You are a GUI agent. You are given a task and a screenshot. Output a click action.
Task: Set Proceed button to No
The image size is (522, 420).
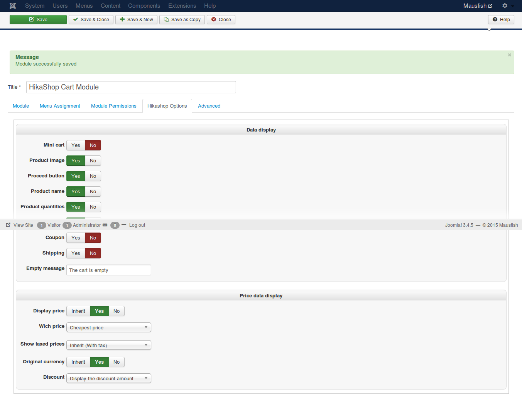point(93,176)
